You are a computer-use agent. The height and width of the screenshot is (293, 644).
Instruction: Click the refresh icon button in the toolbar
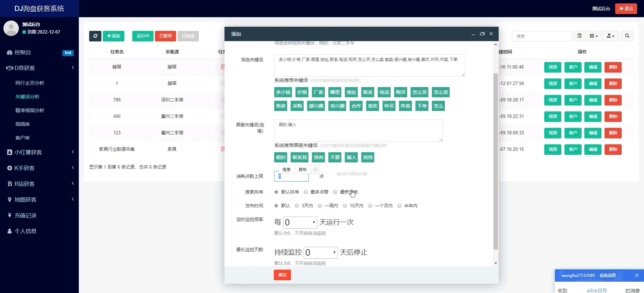(x=95, y=36)
